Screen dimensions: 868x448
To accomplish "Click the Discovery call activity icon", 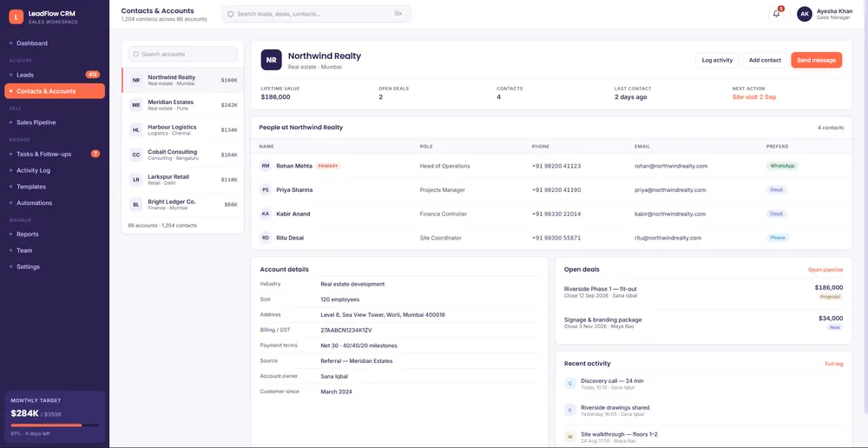I will click(x=570, y=383).
